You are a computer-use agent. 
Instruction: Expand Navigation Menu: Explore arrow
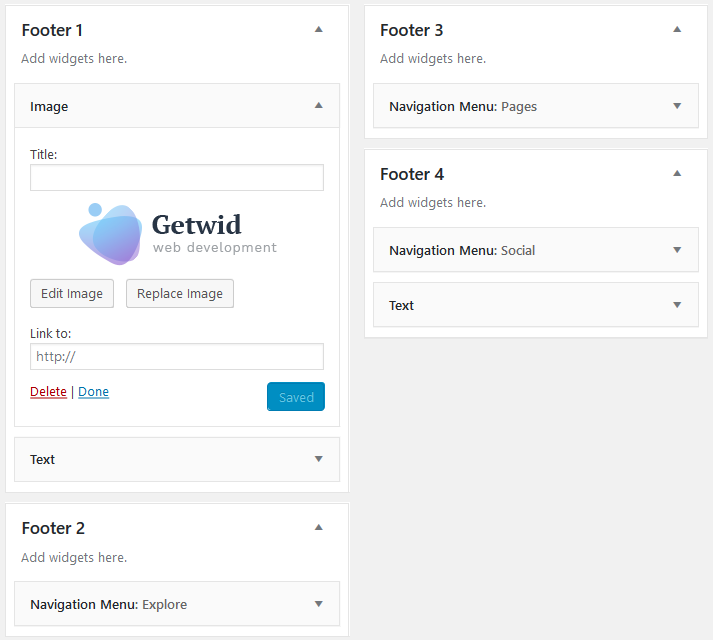point(319,604)
